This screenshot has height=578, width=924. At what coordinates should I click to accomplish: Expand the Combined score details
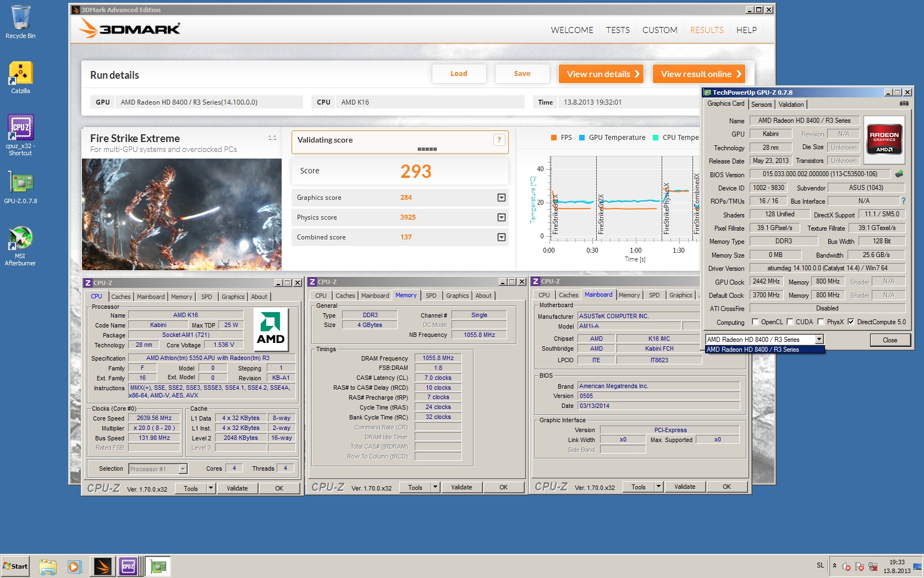[502, 237]
